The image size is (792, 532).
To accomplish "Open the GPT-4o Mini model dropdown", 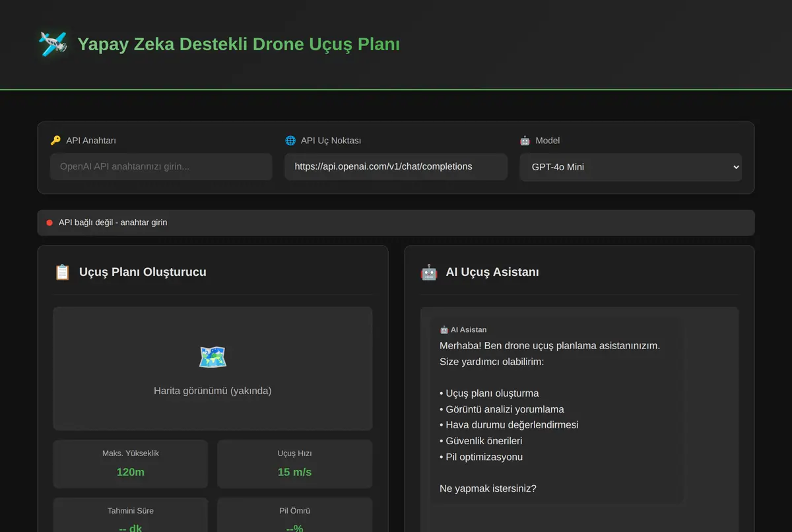I will coord(631,167).
